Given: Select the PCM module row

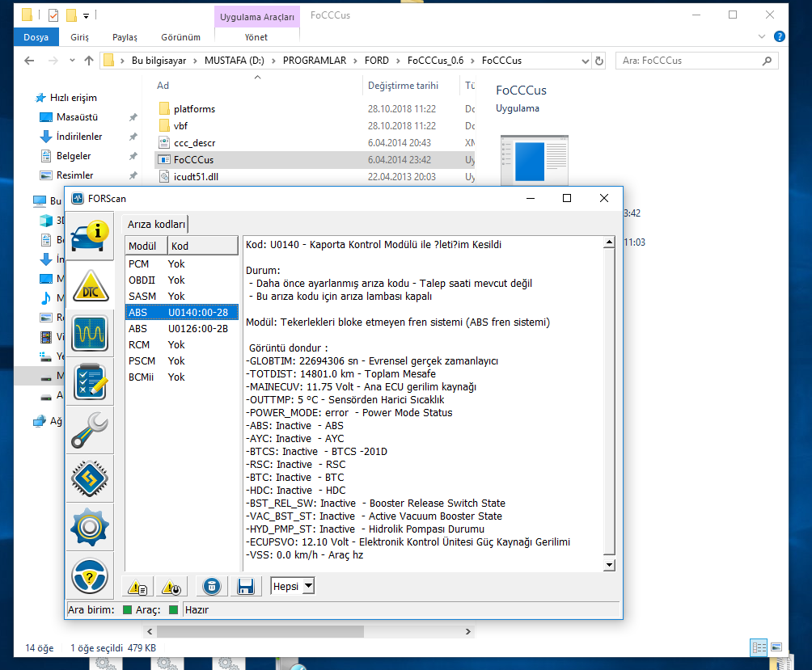Looking at the screenshot, I should pos(181,263).
